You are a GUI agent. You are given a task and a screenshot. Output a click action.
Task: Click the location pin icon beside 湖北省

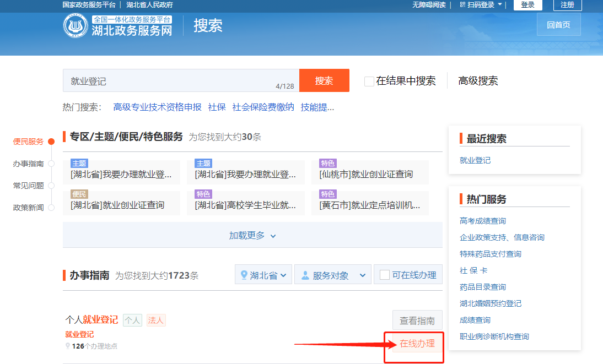[x=244, y=275]
